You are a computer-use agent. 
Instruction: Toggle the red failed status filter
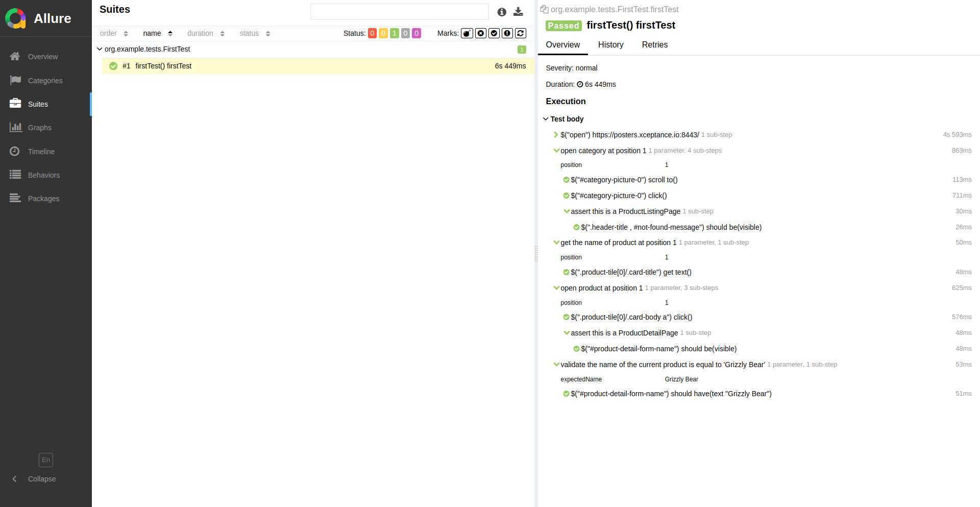tap(372, 33)
